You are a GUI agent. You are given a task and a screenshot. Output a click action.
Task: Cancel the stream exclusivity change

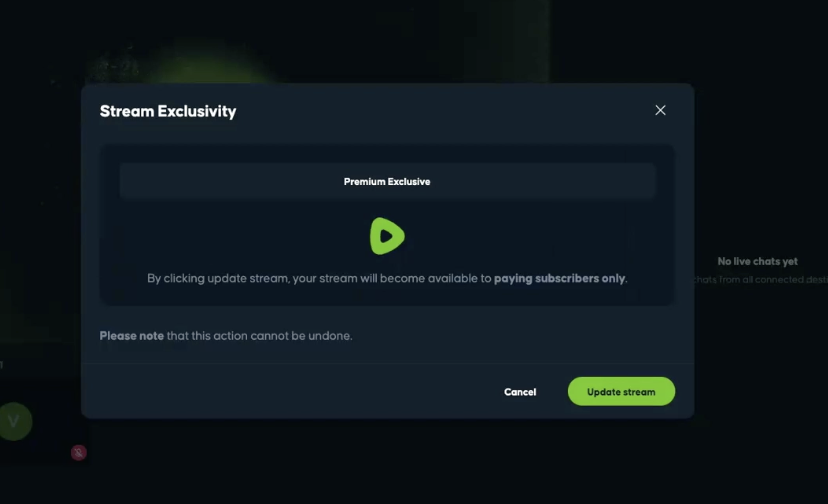click(520, 392)
